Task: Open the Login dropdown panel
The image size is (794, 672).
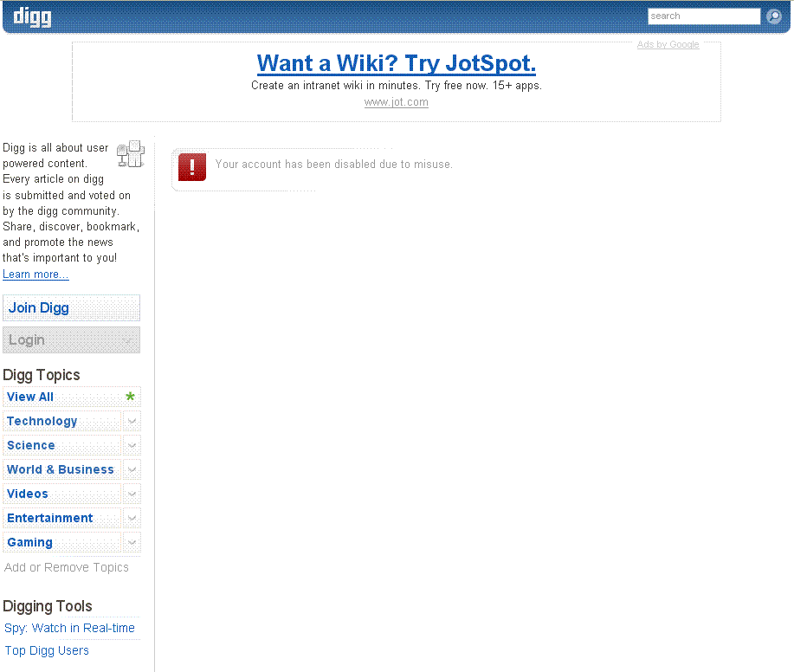Action: pos(71,340)
